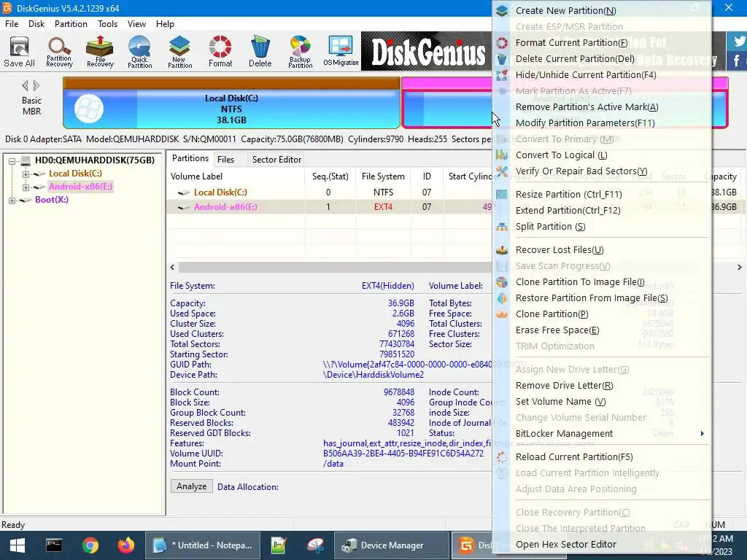Image resolution: width=747 pixels, height=560 pixels.
Task: Open Command Prompt from the taskbar
Action: (x=54, y=545)
